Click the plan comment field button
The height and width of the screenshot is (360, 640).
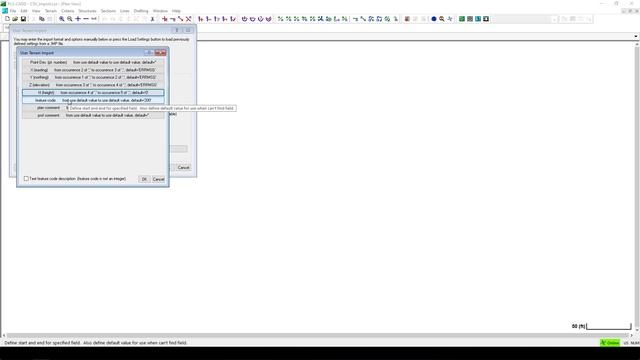[x=93, y=108]
